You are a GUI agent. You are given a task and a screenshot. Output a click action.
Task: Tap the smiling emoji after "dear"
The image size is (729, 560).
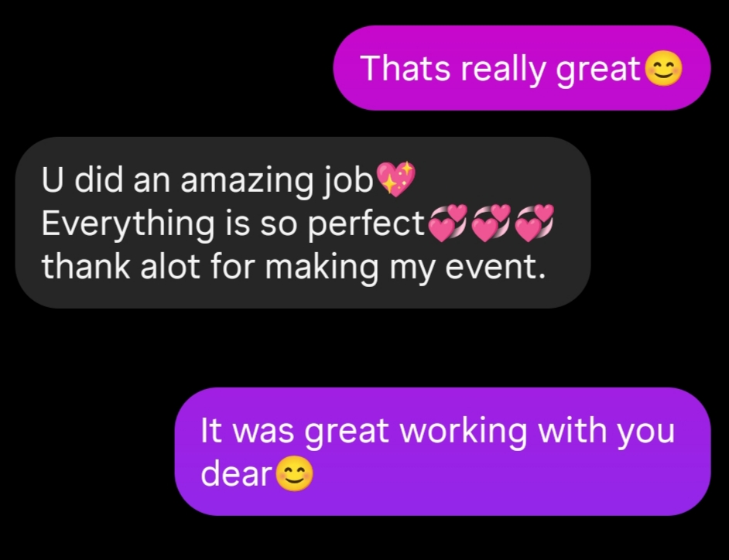[x=294, y=473]
